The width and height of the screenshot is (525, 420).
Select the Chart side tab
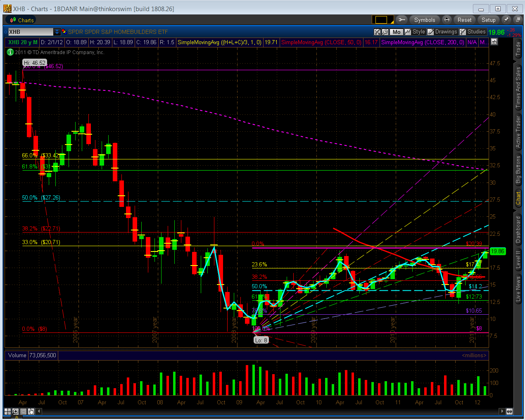point(518,198)
